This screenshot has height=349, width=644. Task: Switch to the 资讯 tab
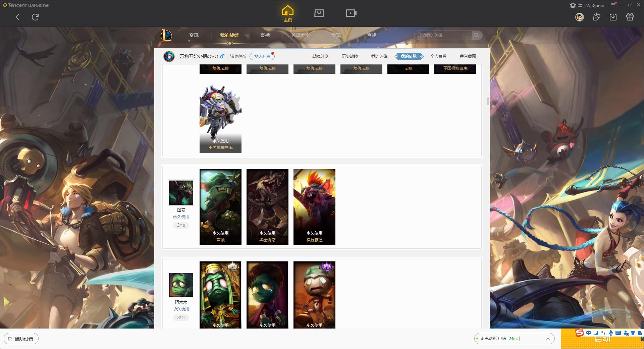194,35
